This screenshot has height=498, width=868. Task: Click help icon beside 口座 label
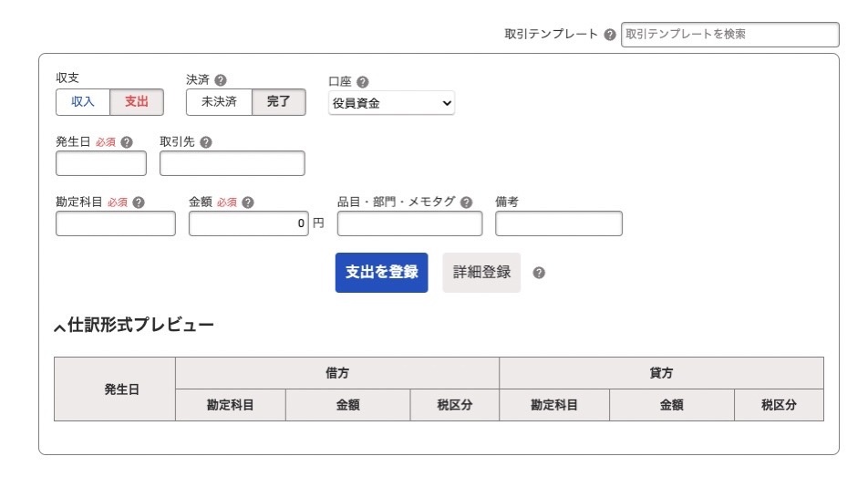point(363,82)
